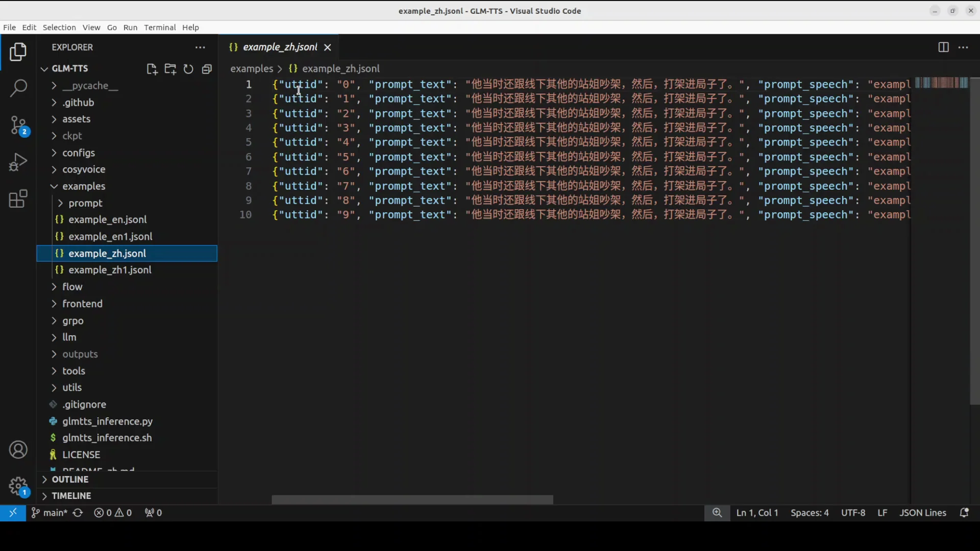Refresh the Explorer file list
This screenshot has height=551, width=980.
188,69
